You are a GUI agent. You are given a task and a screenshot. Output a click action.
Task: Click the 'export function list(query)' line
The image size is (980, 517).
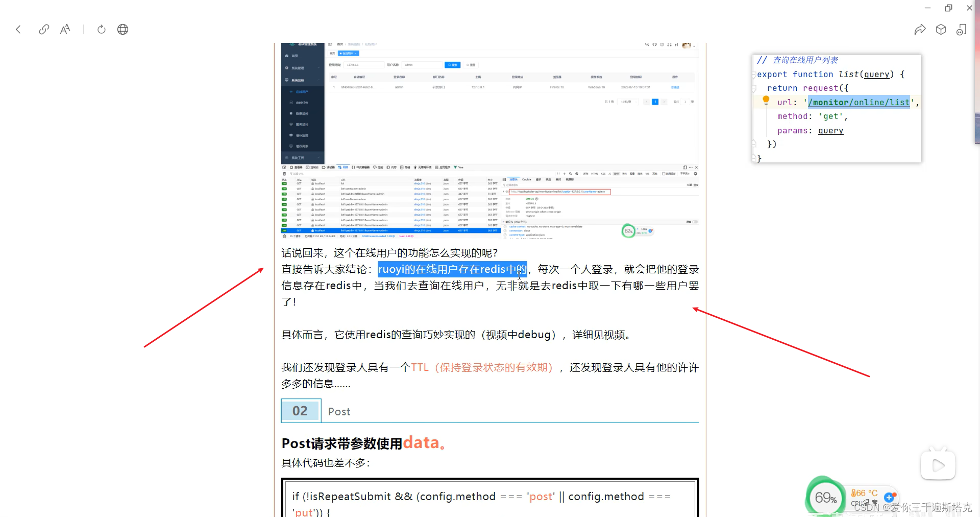pyautogui.click(x=830, y=75)
